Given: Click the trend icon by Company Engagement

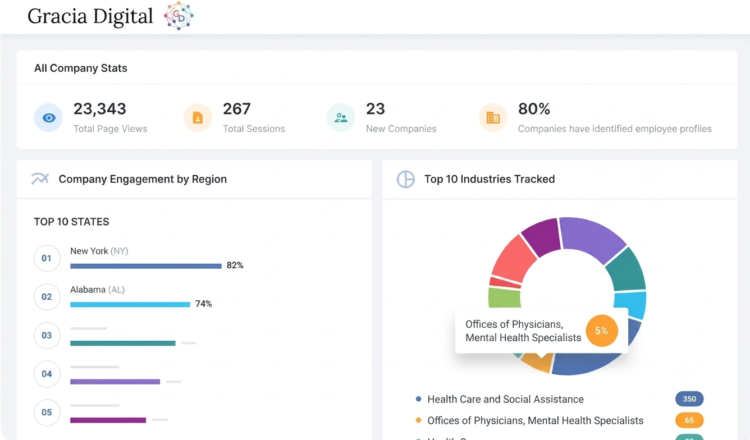Looking at the screenshot, I should [40, 179].
